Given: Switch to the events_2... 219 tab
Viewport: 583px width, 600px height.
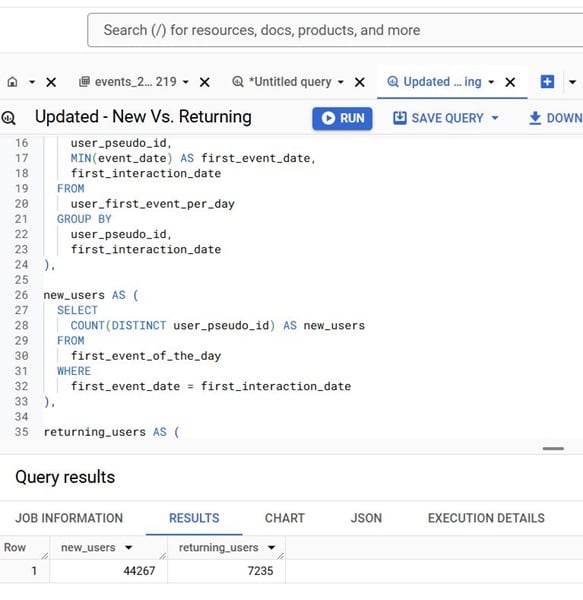Looking at the screenshot, I should tap(135, 82).
